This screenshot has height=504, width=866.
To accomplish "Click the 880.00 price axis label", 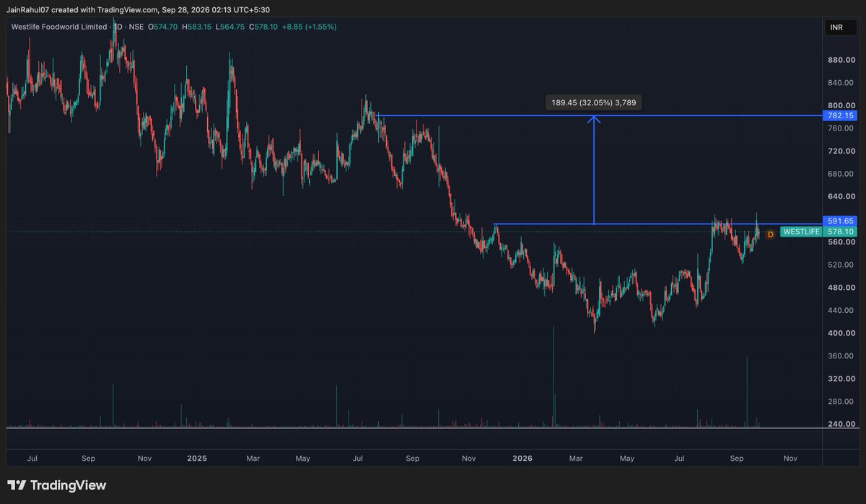I will click(841, 60).
